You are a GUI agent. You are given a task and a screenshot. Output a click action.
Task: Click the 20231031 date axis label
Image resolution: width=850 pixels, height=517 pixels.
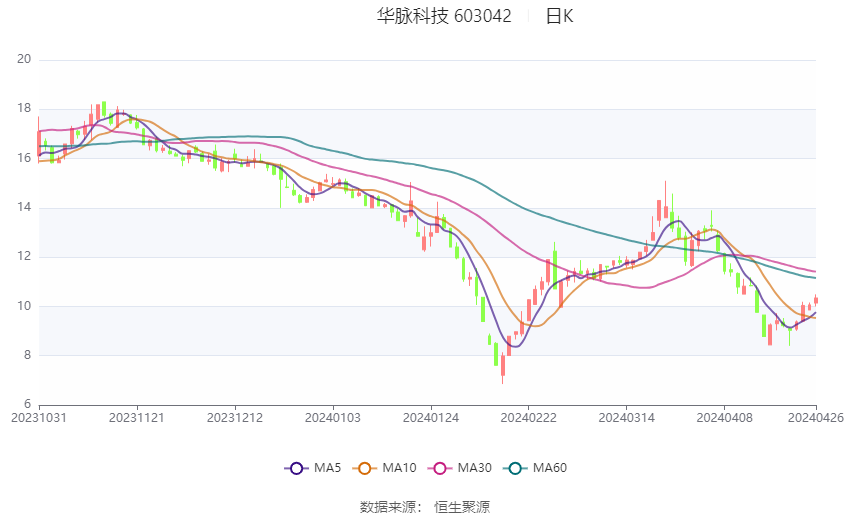pos(39,418)
